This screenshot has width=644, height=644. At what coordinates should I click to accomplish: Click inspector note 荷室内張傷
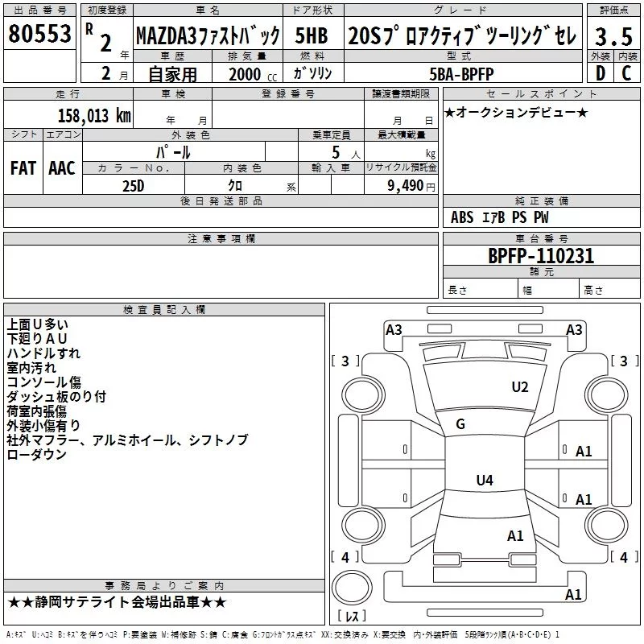[x=36, y=411]
